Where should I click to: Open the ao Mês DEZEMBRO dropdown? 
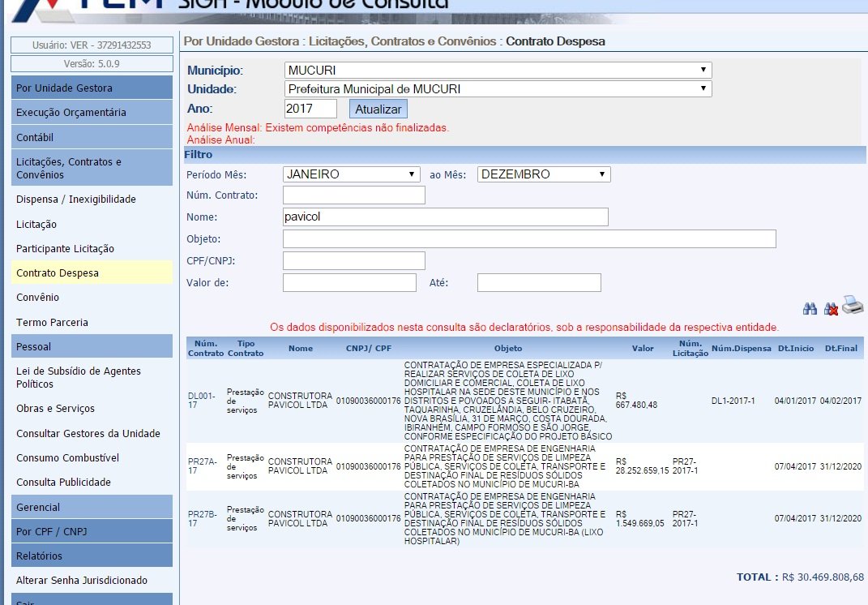click(x=543, y=174)
